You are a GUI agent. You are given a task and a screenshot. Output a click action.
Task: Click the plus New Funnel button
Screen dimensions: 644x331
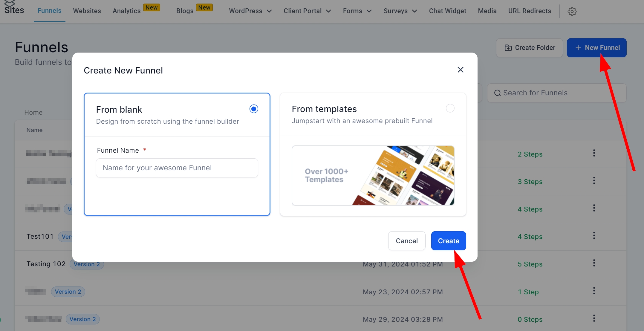tap(596, 48)
